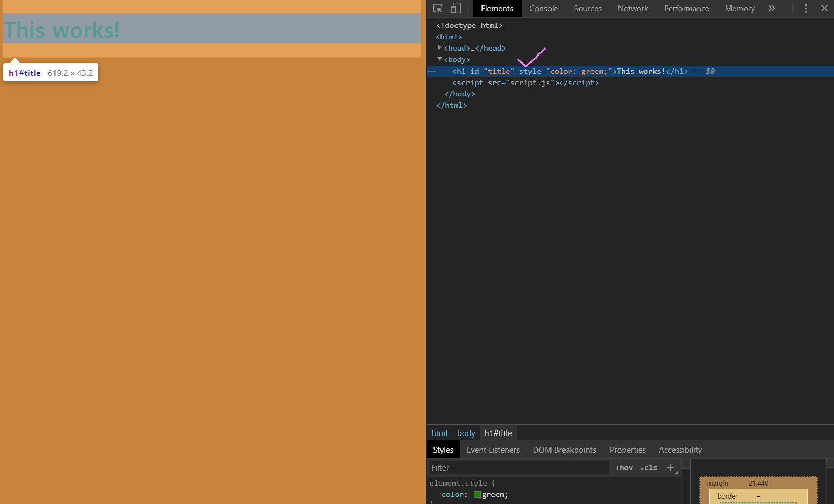Select the closing body tag line
The image size is (834, 504).
tap(460, 94)
